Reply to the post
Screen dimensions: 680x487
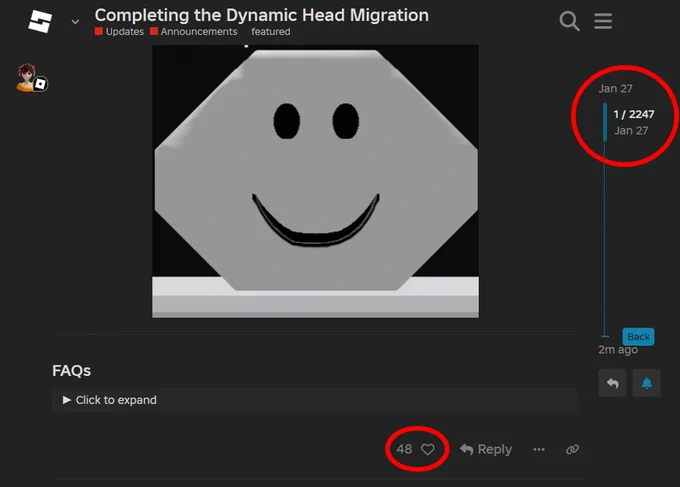486,449
